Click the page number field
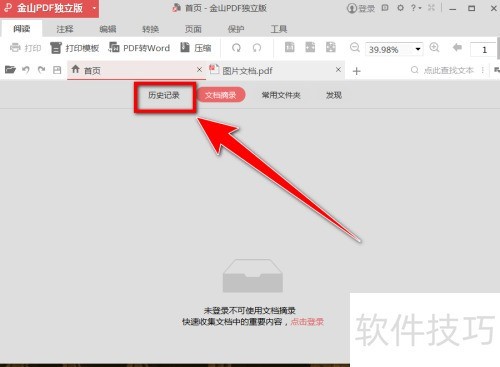The height and width of the screenshot is (367, 500). 483,50
